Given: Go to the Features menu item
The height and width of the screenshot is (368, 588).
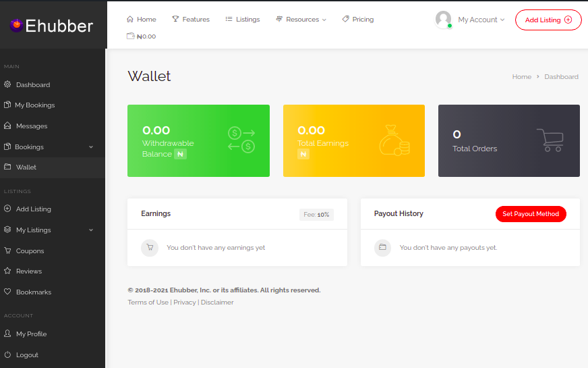Looking at the screenshot, I should pyautogui.click(x=191, y=20).
